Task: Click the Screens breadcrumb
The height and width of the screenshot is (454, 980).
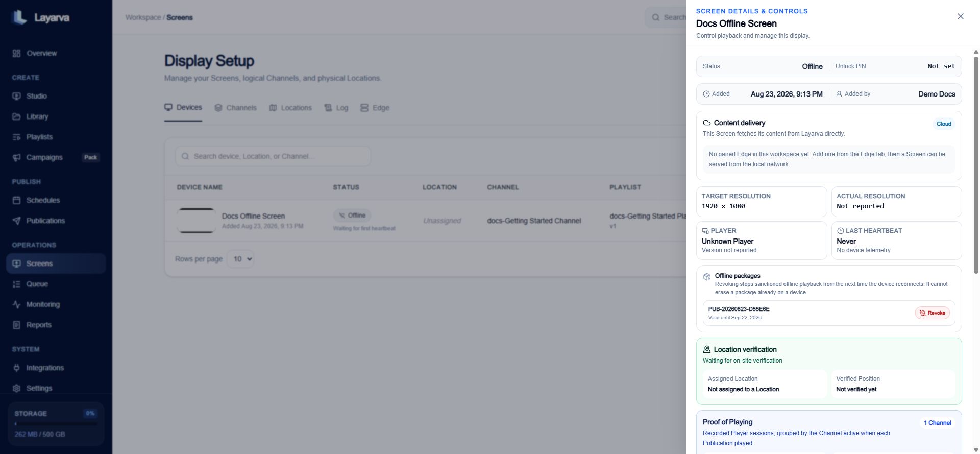Action: [180, 17]
